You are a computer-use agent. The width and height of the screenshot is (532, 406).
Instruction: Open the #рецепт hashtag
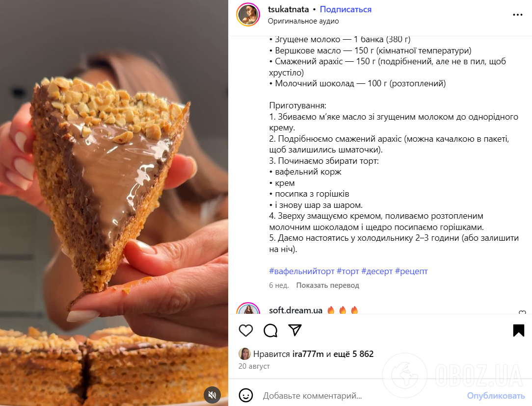pyautogui.click(x=411, y=271)
